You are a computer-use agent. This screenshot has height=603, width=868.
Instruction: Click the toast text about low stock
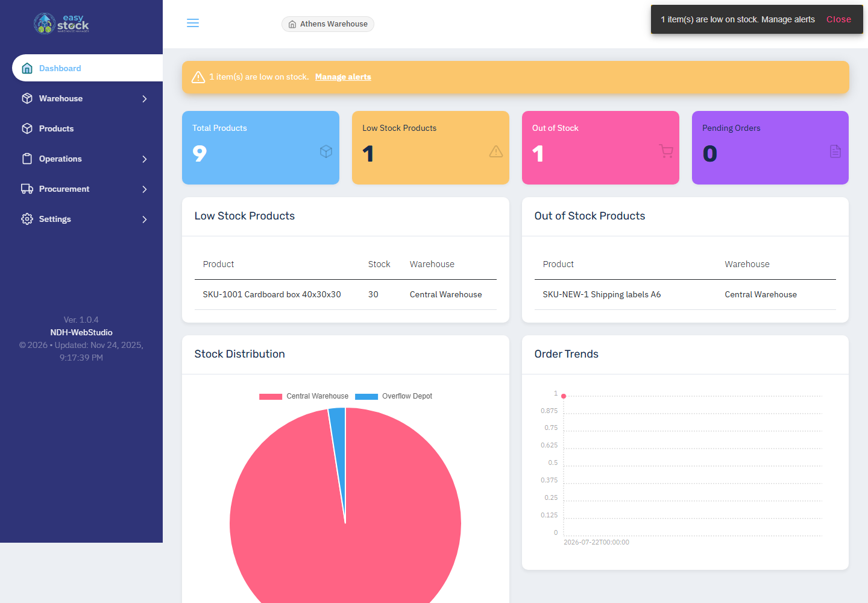(738, 19)
